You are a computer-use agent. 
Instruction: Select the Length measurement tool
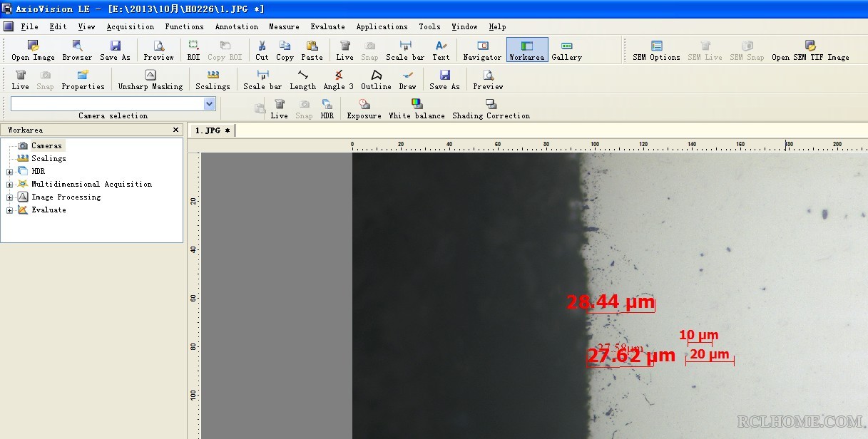coord(302,79)
